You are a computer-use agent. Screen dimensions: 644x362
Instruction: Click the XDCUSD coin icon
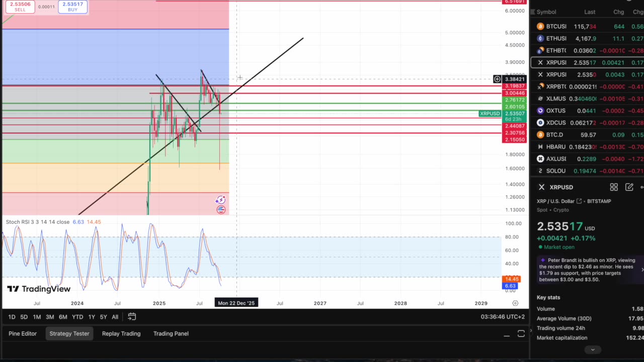coord(540,123)
